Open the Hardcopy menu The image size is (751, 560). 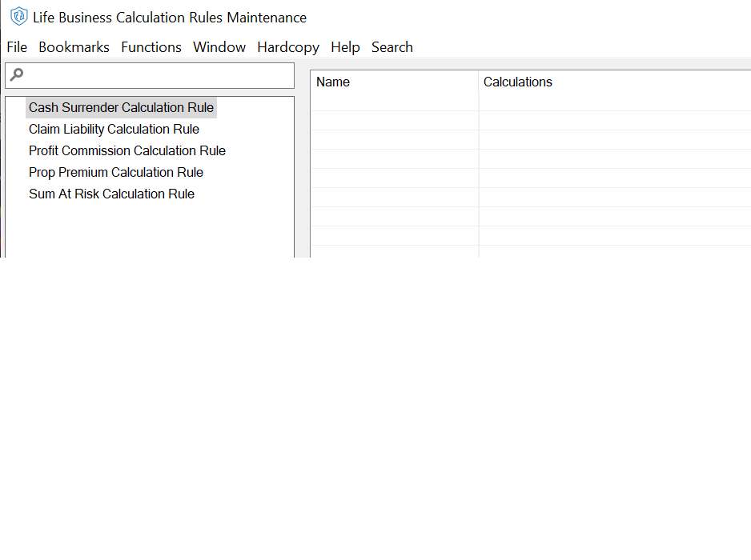pos(287,47)
